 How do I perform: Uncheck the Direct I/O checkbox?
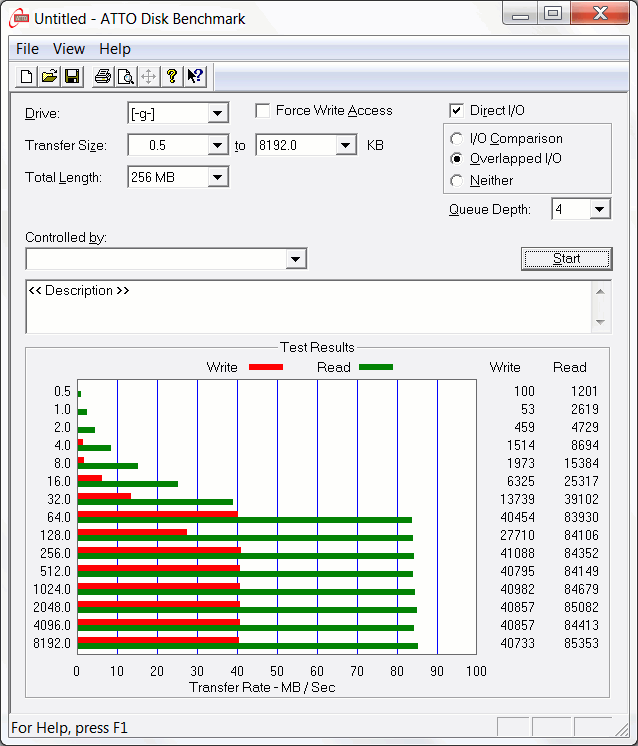[457, 111]
